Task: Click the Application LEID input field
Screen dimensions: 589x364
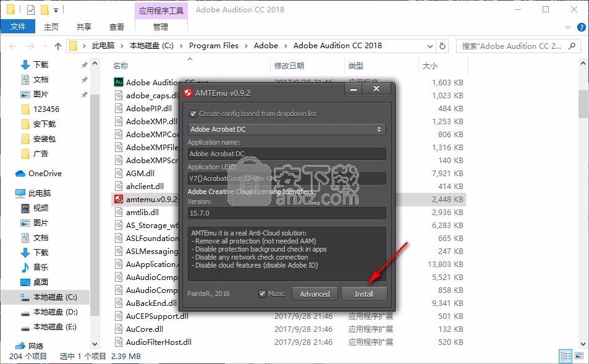Action: 287,179
